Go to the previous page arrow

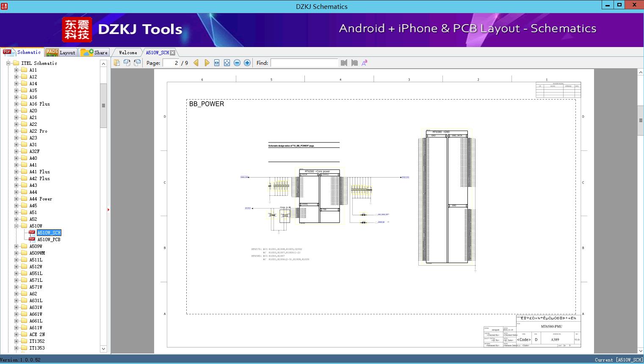click(196, 63)
